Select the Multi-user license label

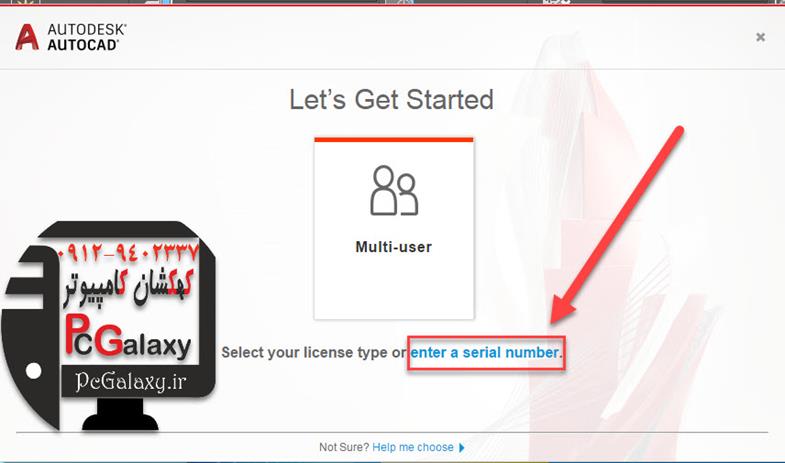click(394, 247)
